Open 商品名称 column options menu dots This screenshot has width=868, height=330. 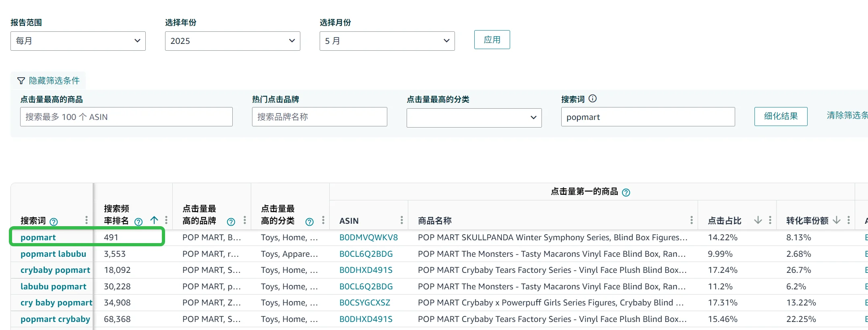[x=691, y=220]
